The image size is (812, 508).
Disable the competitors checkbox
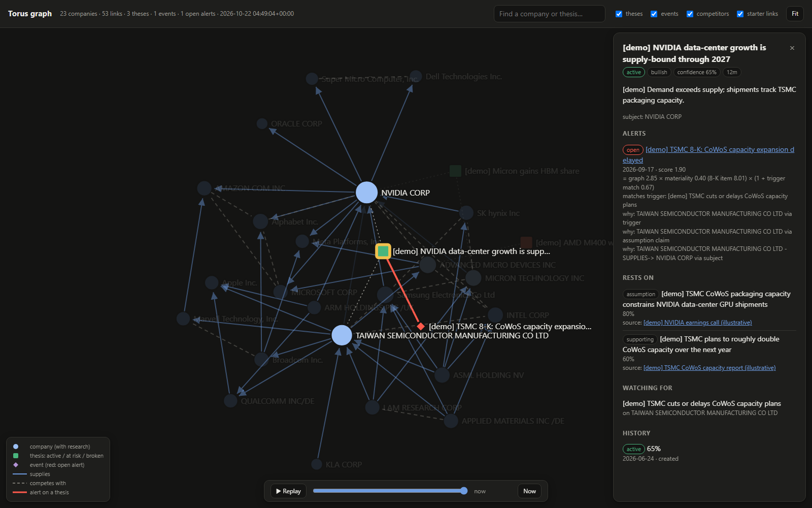(690, 14)
